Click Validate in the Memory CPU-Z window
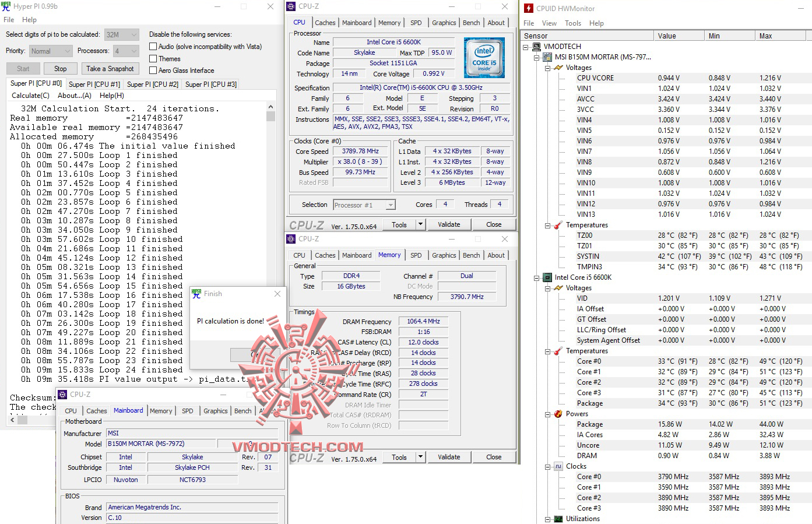Viewport: 812px width, 524px height. [x=449, y=457]
